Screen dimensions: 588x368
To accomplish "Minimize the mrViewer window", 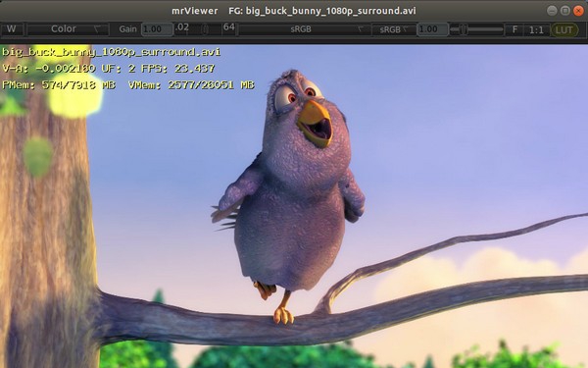I will click(x=552, y=11).
